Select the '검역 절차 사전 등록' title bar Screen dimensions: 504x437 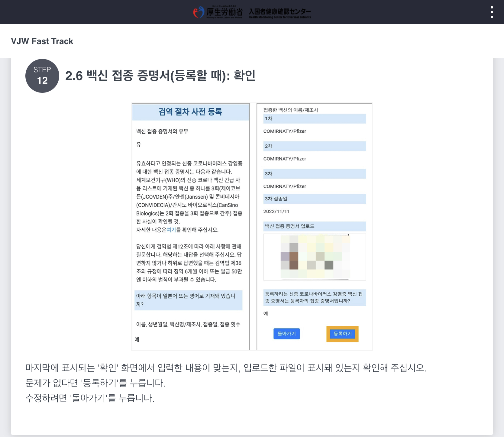coord(190,112)
